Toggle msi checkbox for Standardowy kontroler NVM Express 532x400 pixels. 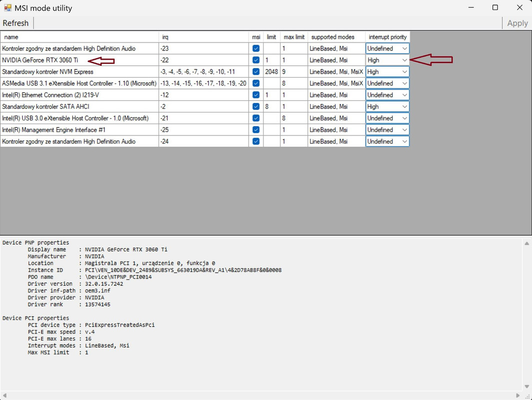256,71
